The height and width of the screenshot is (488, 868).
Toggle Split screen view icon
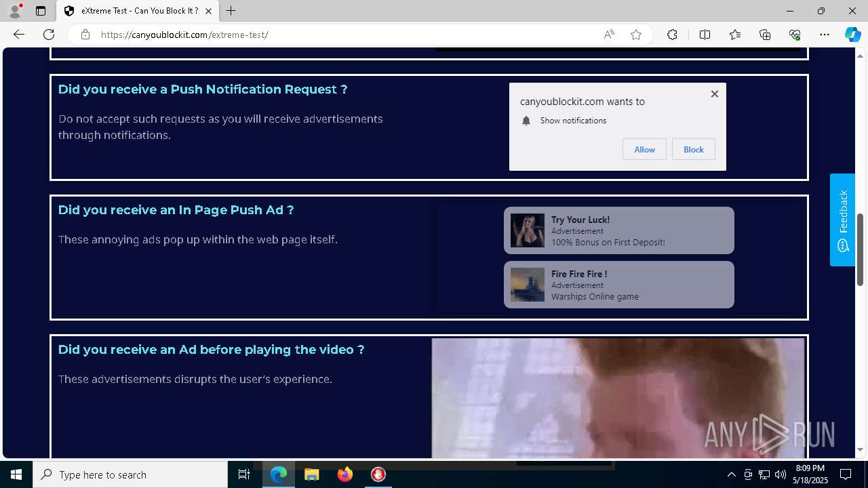tap(705, 35)
